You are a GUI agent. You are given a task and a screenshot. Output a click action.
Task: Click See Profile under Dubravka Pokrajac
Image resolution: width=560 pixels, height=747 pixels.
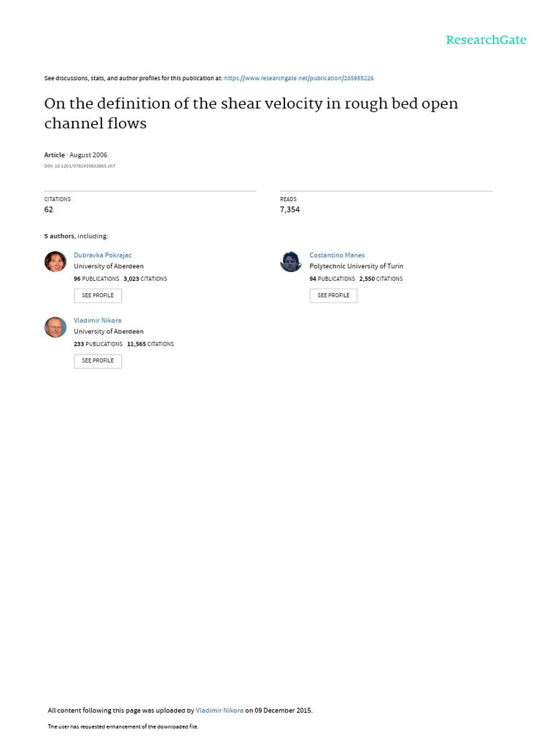98,295
